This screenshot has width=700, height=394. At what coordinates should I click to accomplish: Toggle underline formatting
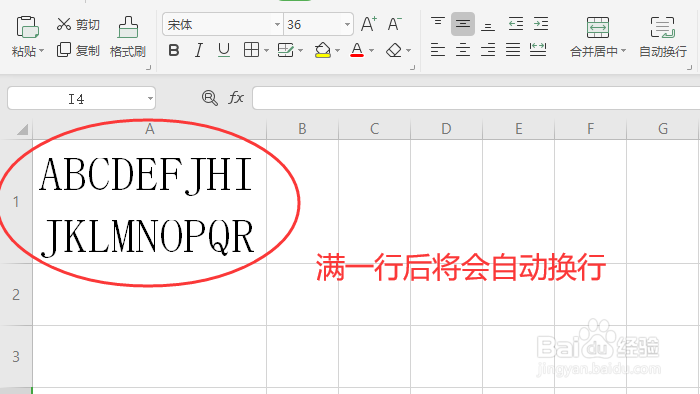click(x=224, y=50)
